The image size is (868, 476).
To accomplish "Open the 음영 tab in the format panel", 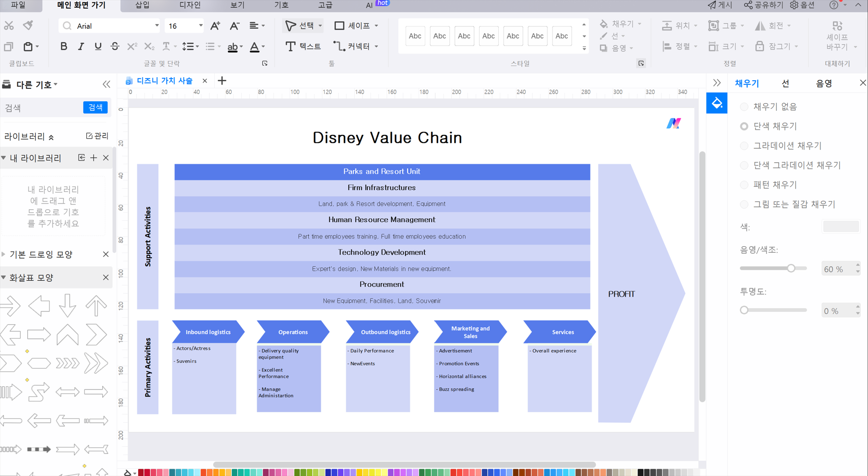I will click(x=824, y=83).
